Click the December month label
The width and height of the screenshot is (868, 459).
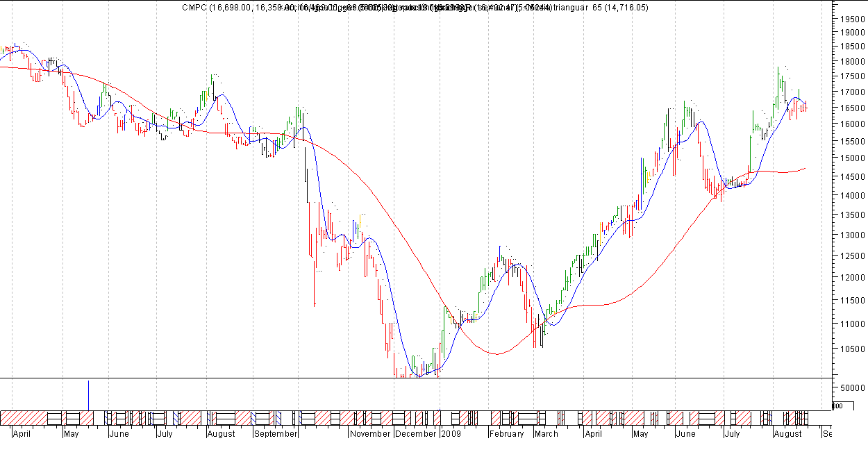(416, 434)
